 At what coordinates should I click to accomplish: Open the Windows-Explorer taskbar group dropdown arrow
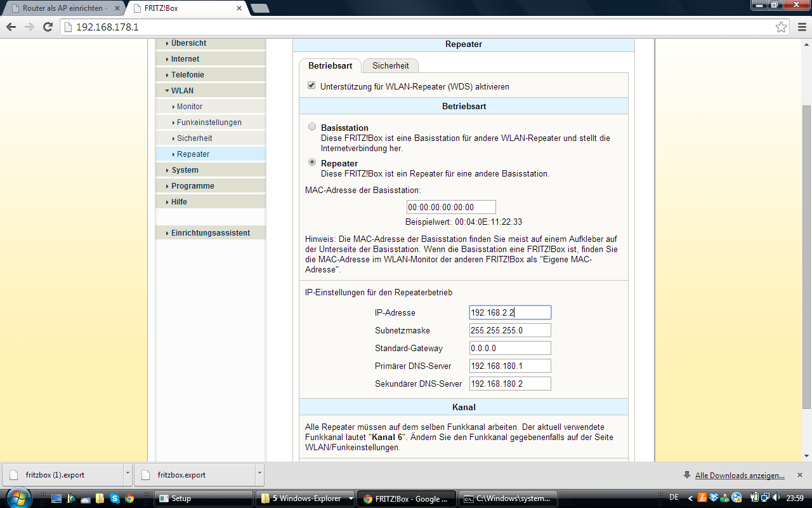(x=351, y=498)
